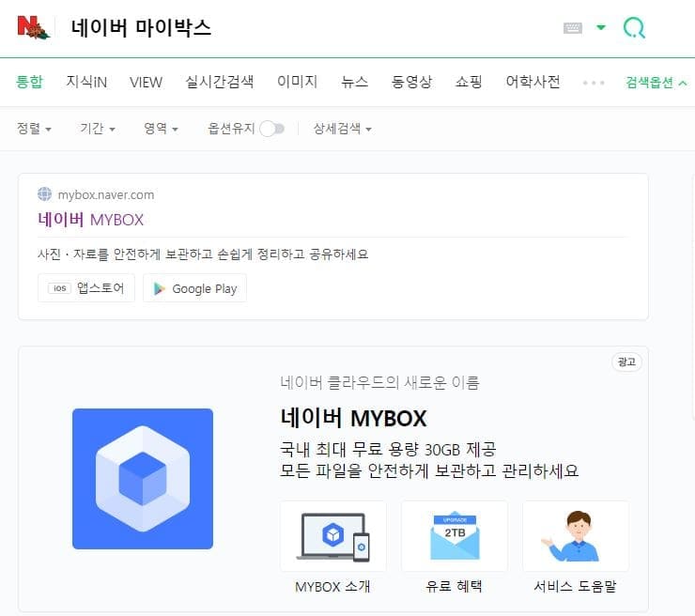Open the VIEW tab
Image resolution: width=695 pixels, height=616 pixels.
[146, 82]
